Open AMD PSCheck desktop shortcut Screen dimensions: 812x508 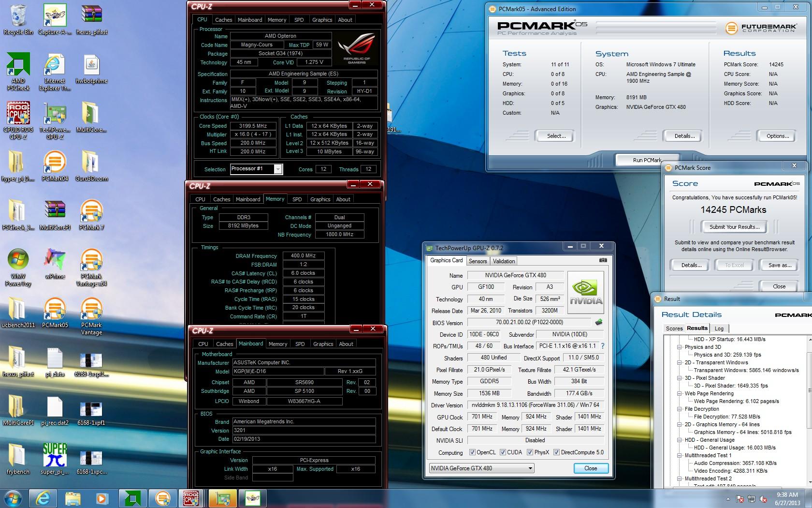pyautogui.click(x=18, y=72)
